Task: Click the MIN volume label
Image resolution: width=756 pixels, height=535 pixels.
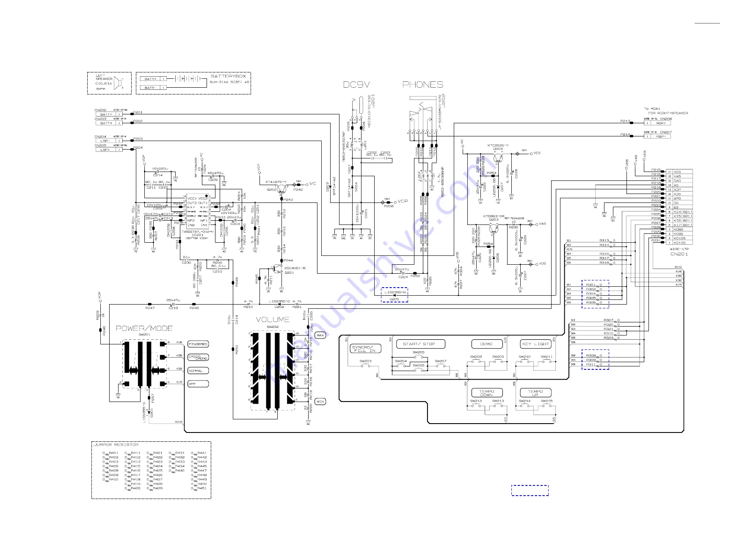Action: point(320,402)
